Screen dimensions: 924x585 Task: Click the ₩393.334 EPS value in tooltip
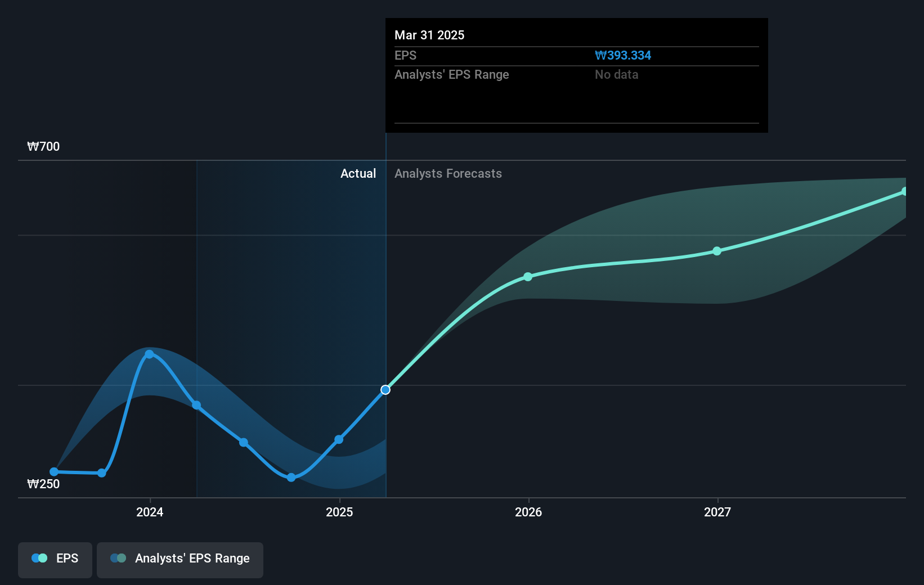point(623,56)
